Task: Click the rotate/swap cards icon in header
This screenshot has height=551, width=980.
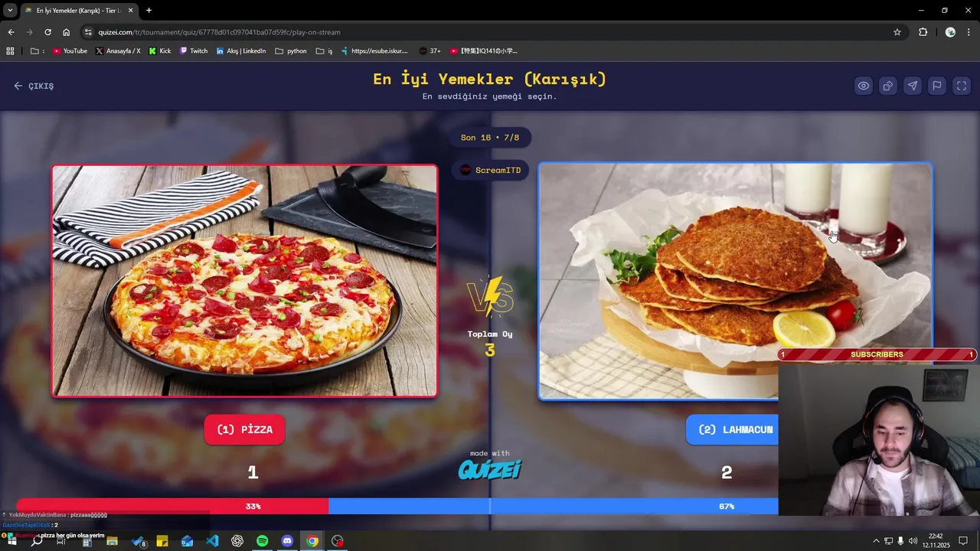Action: tap(887, 86)
